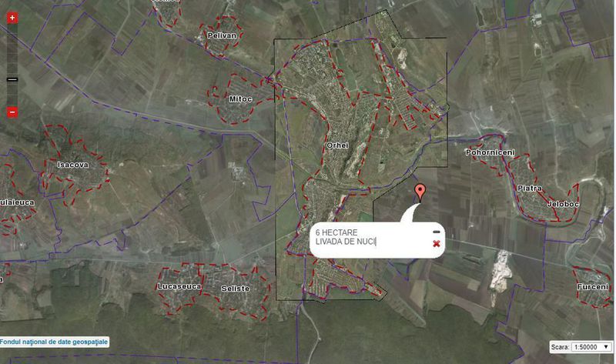Minimize the popup using the gray dash icon
Viewport: 616px width, 364px height.
pyautogui.click(x=437, y=232)
